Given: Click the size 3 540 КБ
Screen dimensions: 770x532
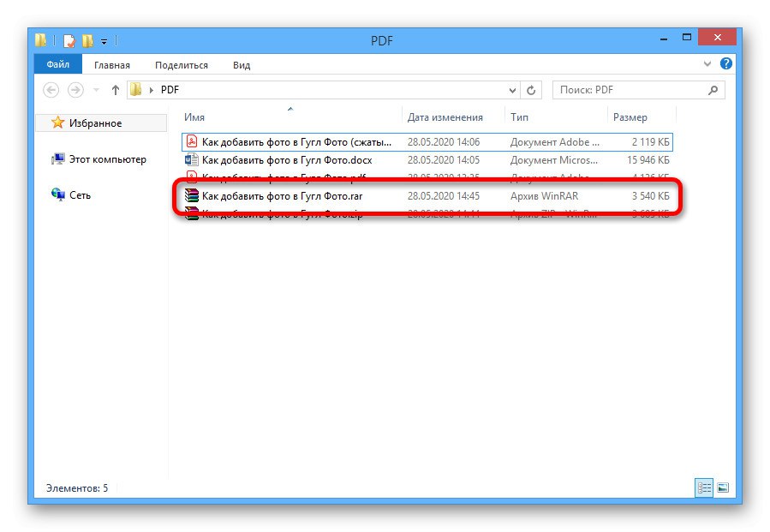Looking at the screenshot, I should pos(650,196).
